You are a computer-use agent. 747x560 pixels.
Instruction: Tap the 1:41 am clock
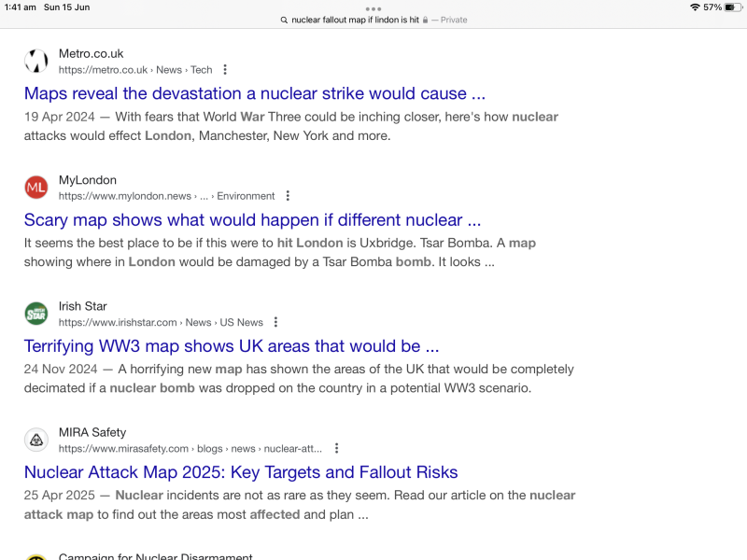20,7
